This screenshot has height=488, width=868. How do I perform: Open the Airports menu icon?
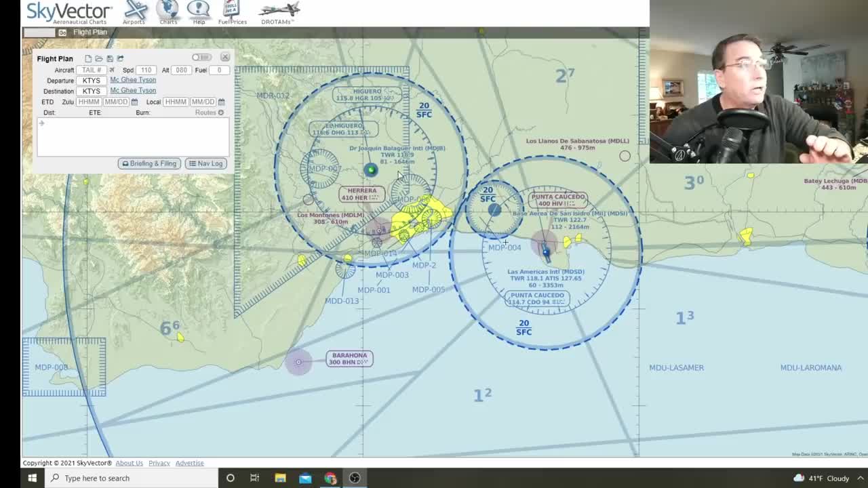(x=135, y=10)
